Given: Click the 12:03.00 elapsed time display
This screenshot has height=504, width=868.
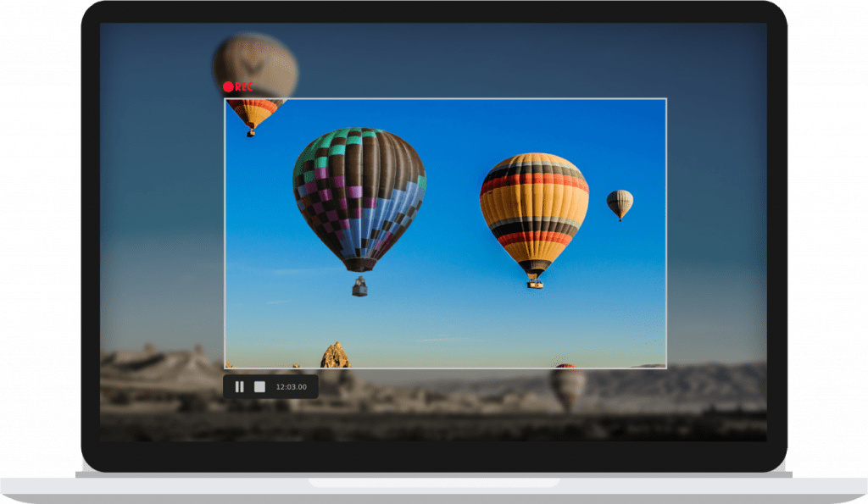Looking at the screenshot, I should [x=291, y=387].
